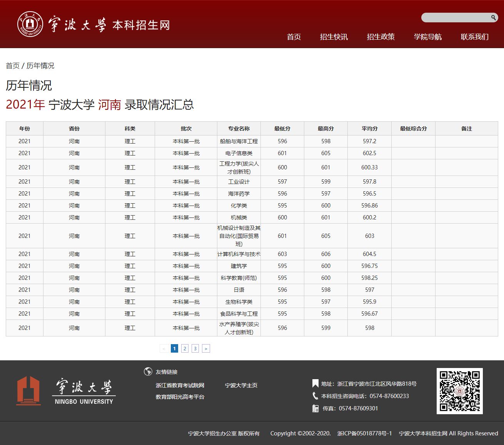Click the search magnifier icon

pos(494,17)
